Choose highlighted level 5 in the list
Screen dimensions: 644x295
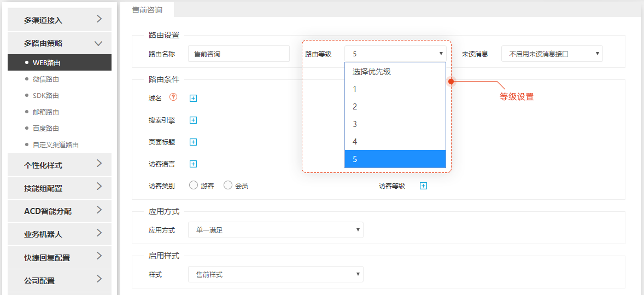click(395, 159)
